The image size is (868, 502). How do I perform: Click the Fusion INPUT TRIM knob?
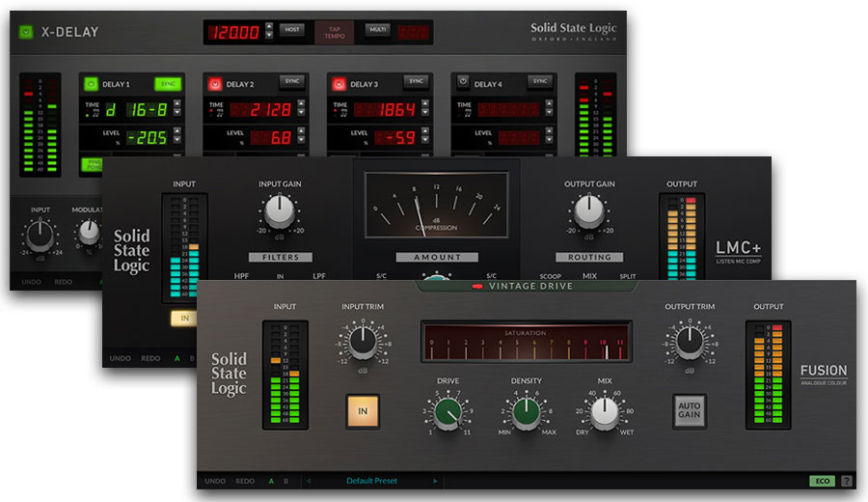pyautogui.click(x=363, y=341)
